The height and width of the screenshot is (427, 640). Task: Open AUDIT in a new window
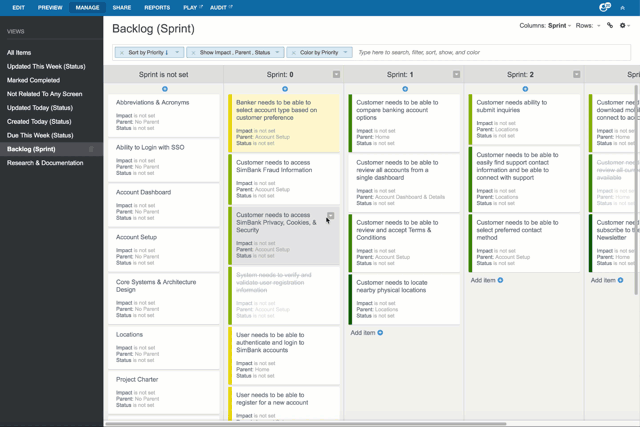click(221, 7)
